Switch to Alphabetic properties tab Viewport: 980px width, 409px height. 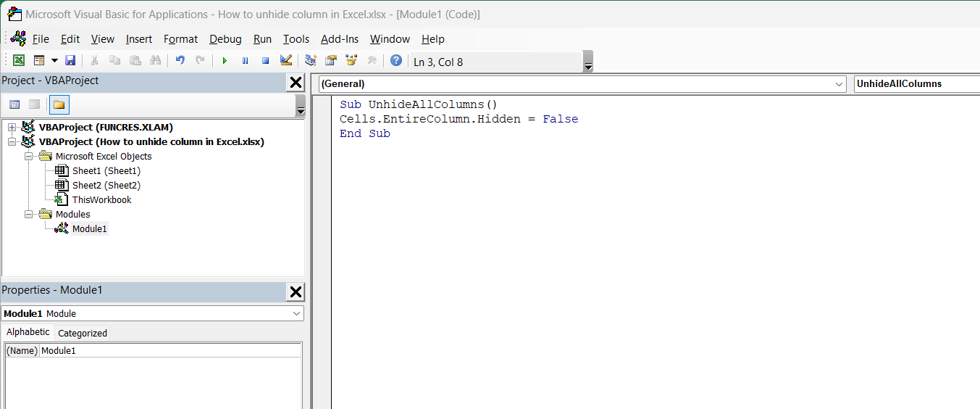[28, 331]
